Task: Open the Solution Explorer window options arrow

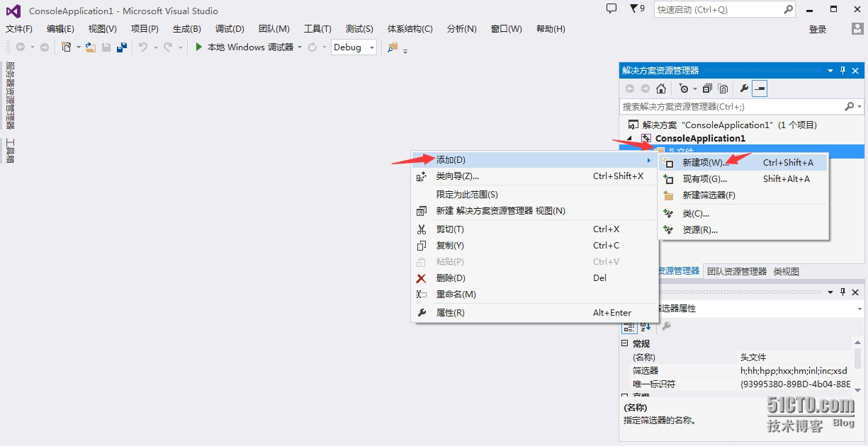Action: point(830,70)
